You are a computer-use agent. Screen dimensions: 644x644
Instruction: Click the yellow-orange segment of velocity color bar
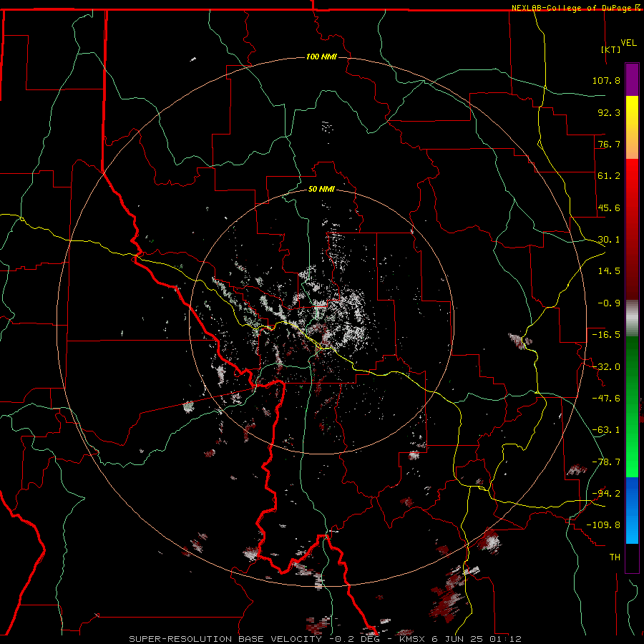[x=632, y=127]
